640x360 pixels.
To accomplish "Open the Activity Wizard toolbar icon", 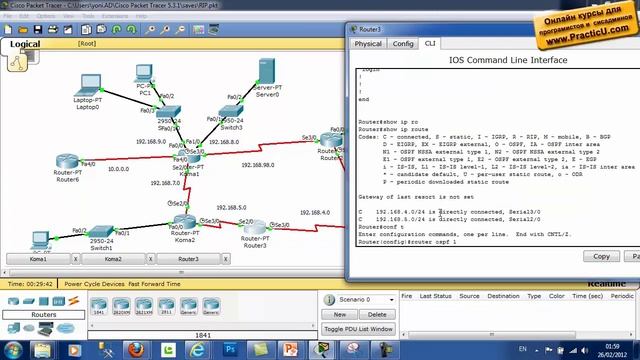I will pyautogui.click(x=68, y=29).
